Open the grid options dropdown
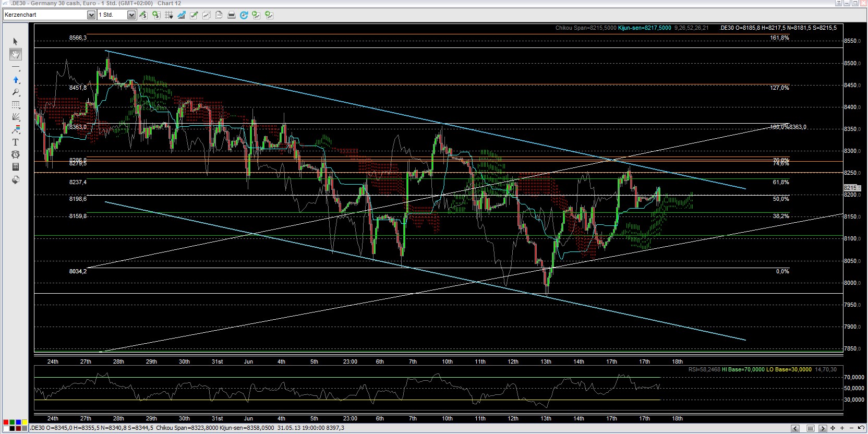Image resolution: width=868 pixels, height=434 pixels. tap(168, 15)
